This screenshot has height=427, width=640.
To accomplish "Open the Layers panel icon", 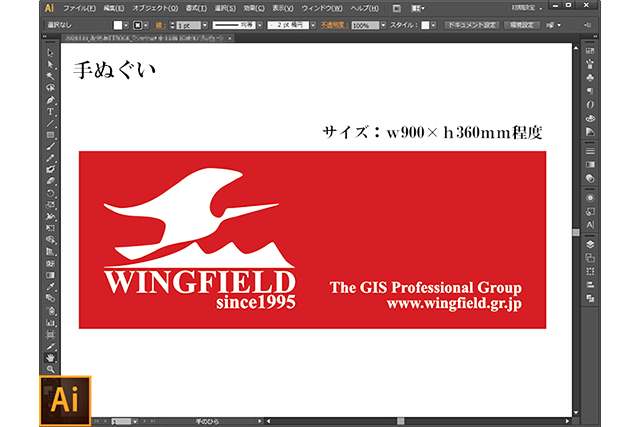I will [x=590, y=243].
